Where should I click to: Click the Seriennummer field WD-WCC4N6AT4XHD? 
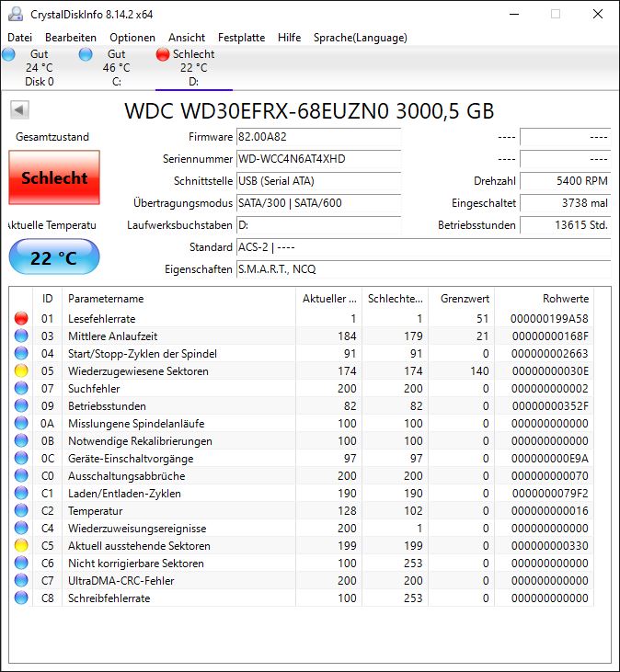pyautogui.click(x=318, y=159)
